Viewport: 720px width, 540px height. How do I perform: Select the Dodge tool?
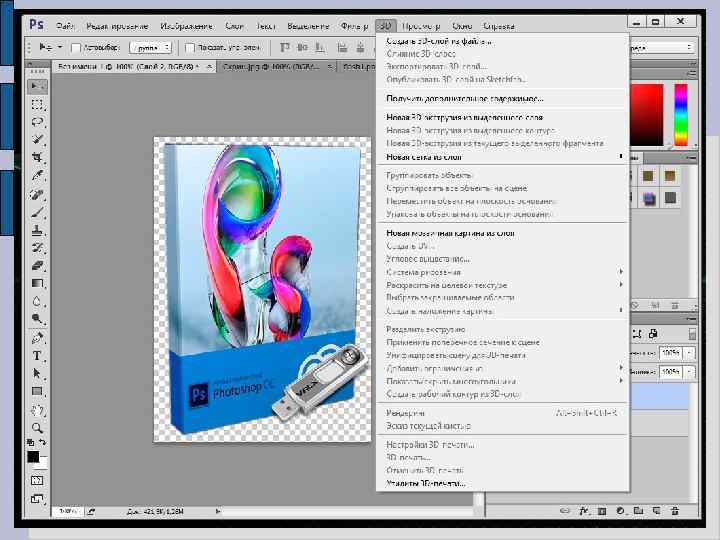tap(37, 319)
